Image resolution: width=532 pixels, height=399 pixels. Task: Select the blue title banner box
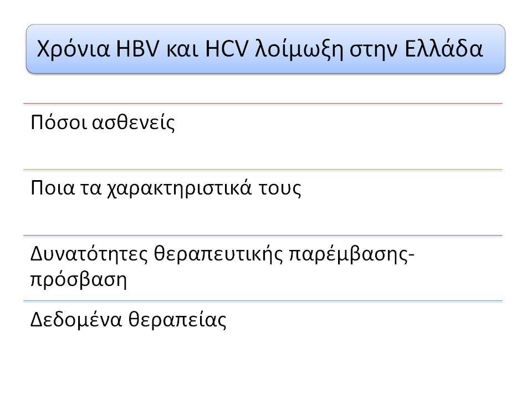265,49
